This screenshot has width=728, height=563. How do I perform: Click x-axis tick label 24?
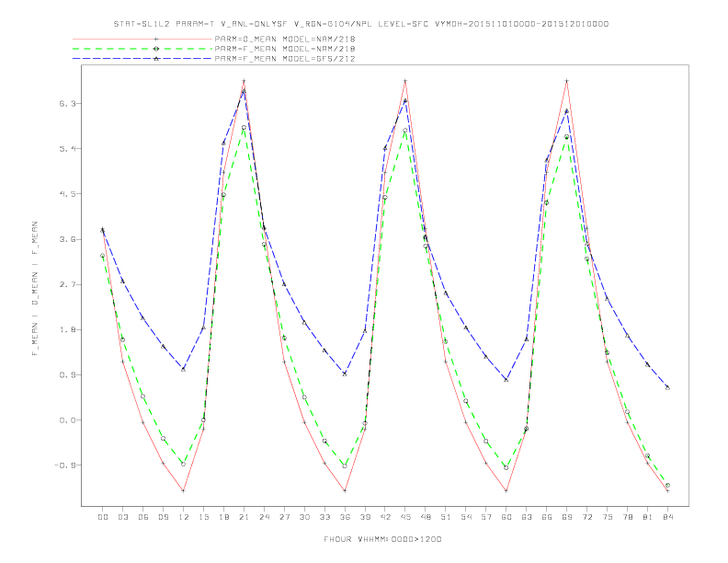pyautogui.click(x=264, y=517)
